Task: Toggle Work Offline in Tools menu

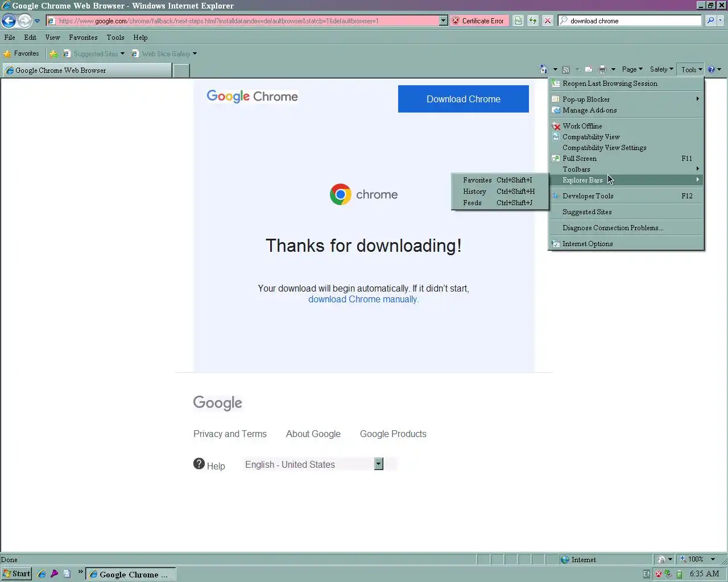Action: tap(626, 126)
